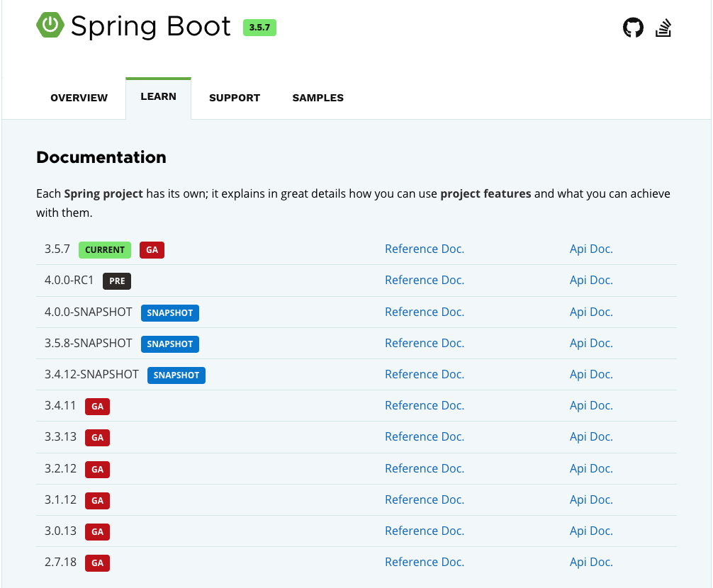Click the version text 3.4.12-SNAPSHOT

[x=91, y=374]
